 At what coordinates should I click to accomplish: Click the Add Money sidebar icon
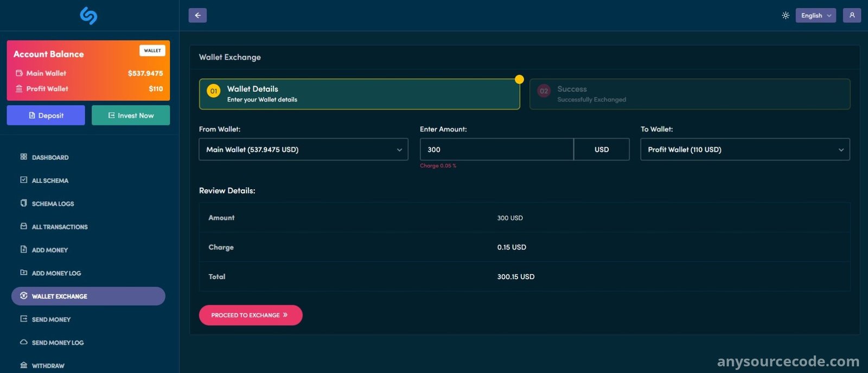[x=23, y=249]
